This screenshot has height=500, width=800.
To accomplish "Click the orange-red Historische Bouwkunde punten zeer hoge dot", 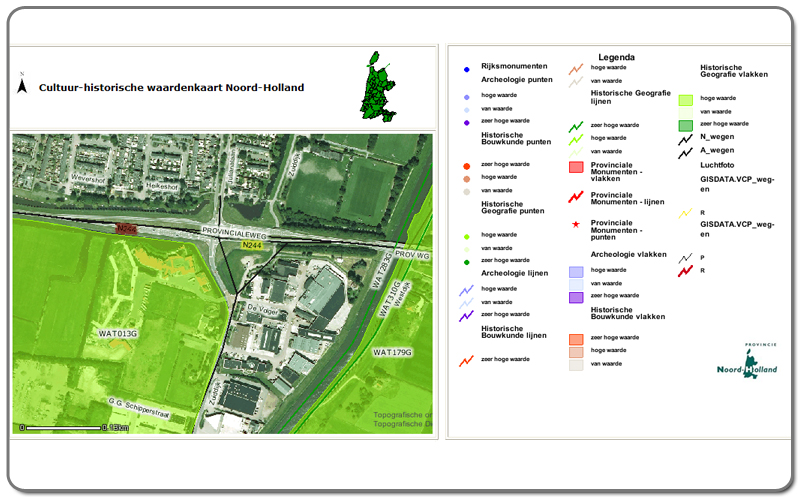I will (466, 166).
